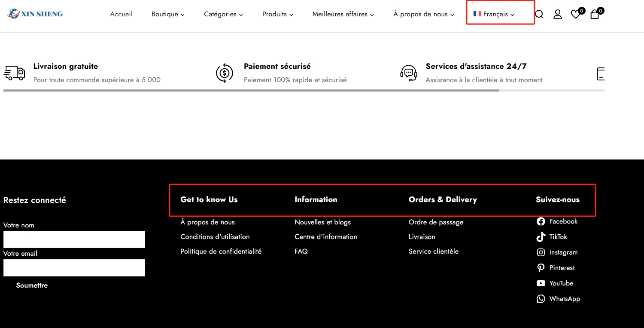Open the FAQ footer link
The image size is (644, 328).
(301, 251)
